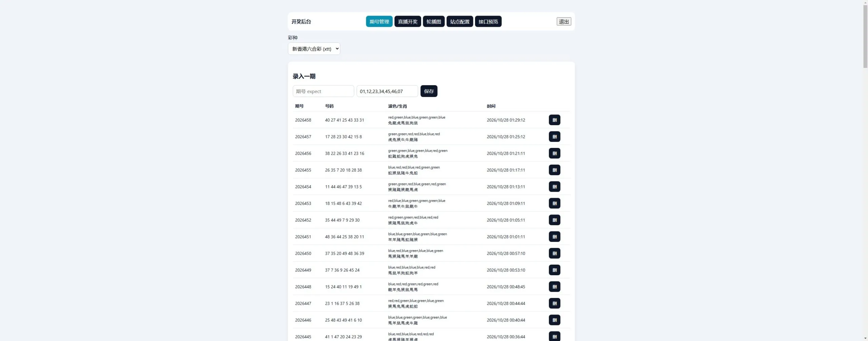Delete row for issue 2026445
868x341 pixels.
coord(554,336)
